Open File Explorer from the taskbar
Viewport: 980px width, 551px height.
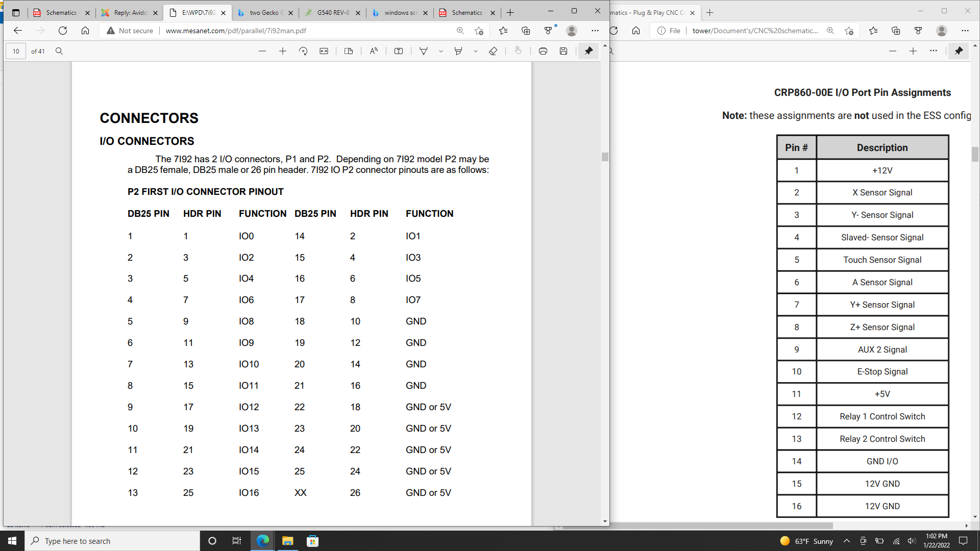pyautogui.click(x=288, y=541)
